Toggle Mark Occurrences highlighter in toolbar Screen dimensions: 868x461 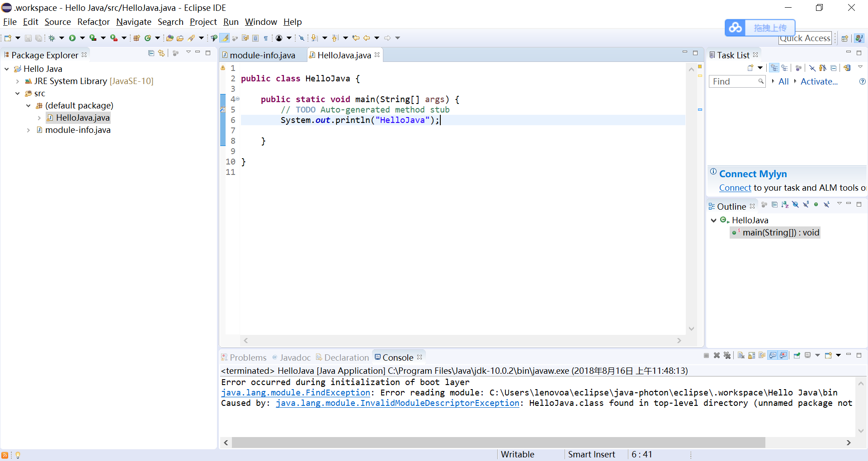point(225,38)
